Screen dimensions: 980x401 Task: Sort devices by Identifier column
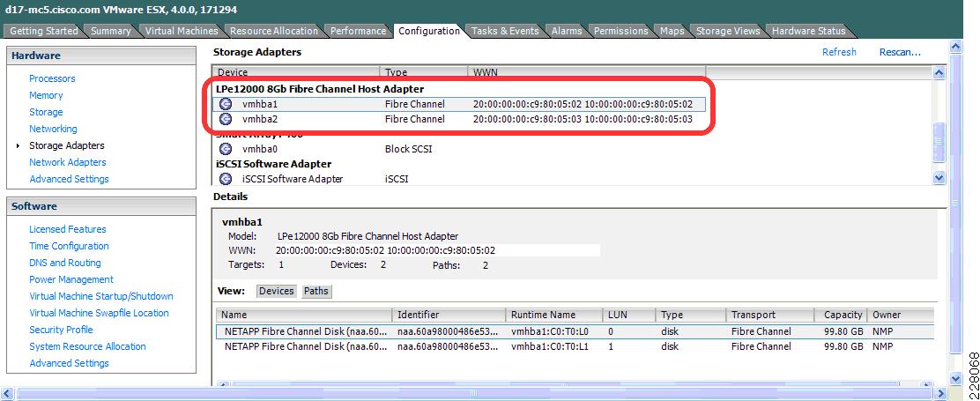449,315
